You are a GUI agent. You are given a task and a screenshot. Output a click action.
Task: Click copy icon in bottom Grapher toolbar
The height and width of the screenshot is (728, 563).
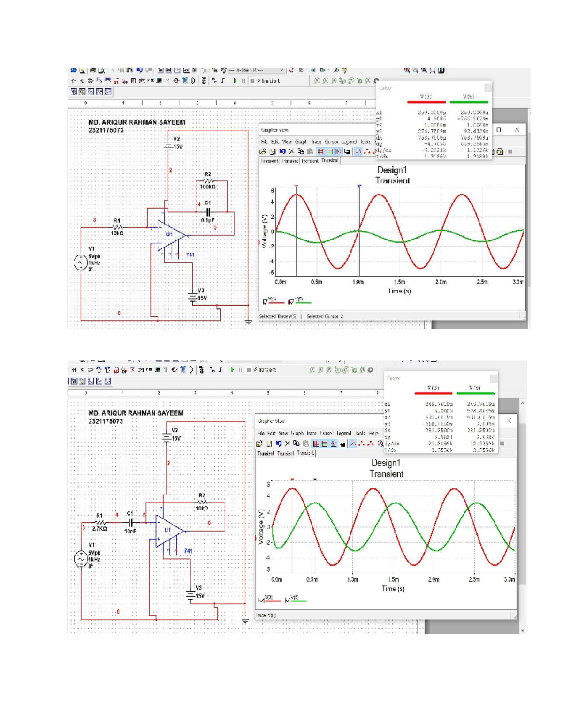coord(297,443)
